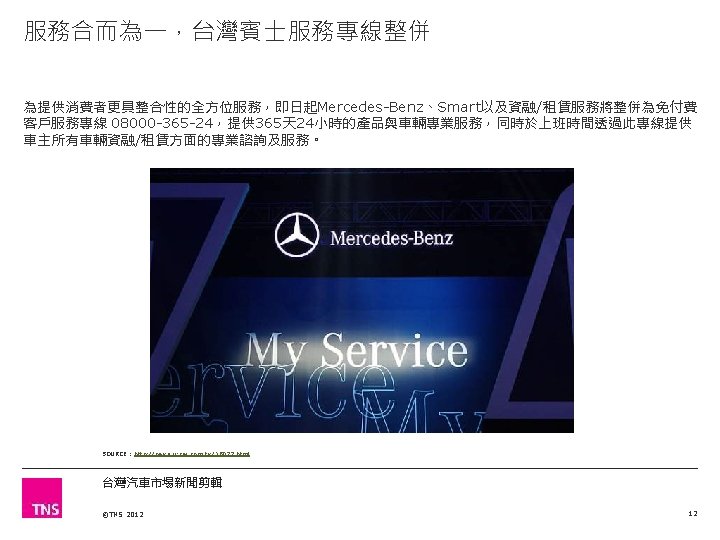The height and width of the screenshot is (540, 720).
Task: Open the SOURCE hyperlink below the image
Action: 192,454
